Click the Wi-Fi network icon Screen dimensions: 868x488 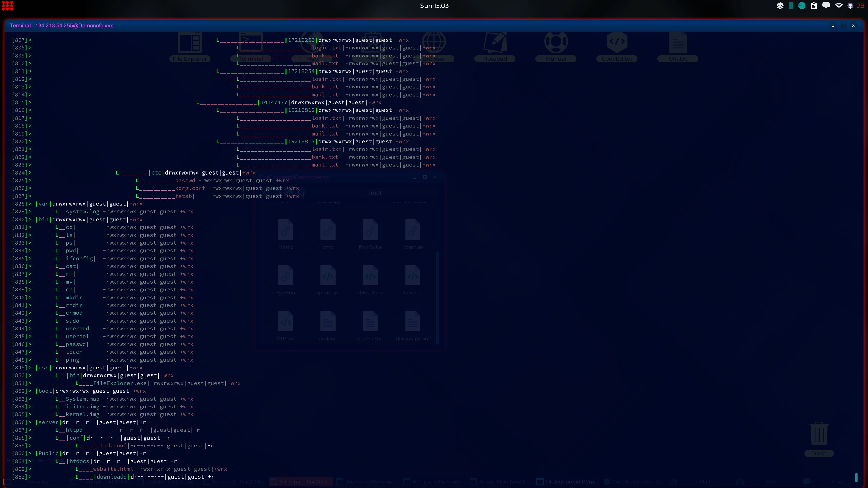tap(839, 6)
